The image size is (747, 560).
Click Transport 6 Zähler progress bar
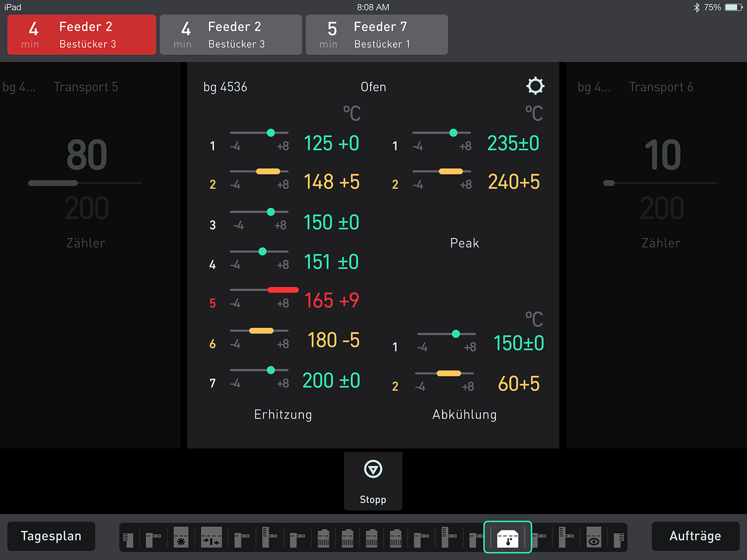click(x=660, y=183)
